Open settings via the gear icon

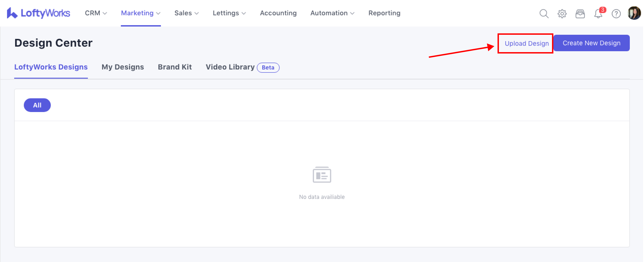(x=562, y=13)
